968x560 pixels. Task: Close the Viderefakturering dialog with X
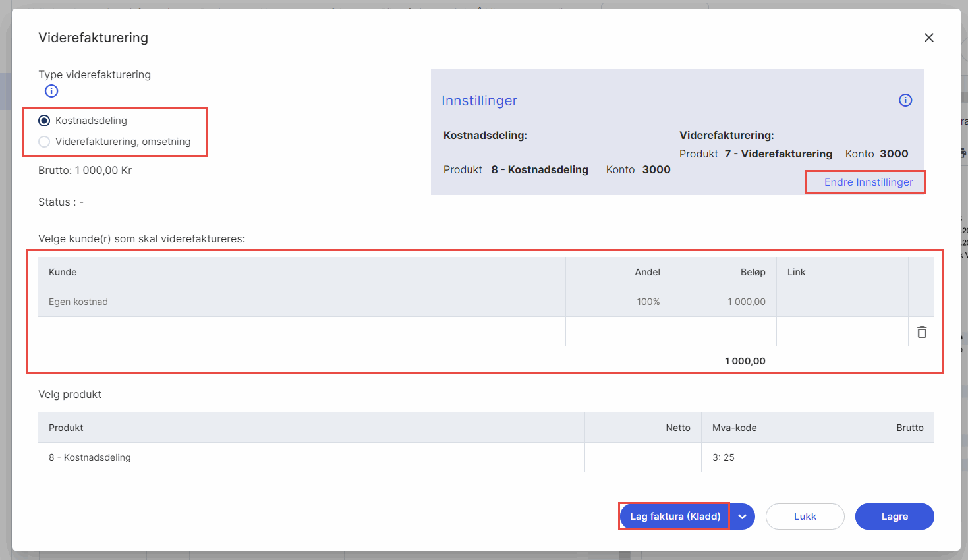point(928,38)
